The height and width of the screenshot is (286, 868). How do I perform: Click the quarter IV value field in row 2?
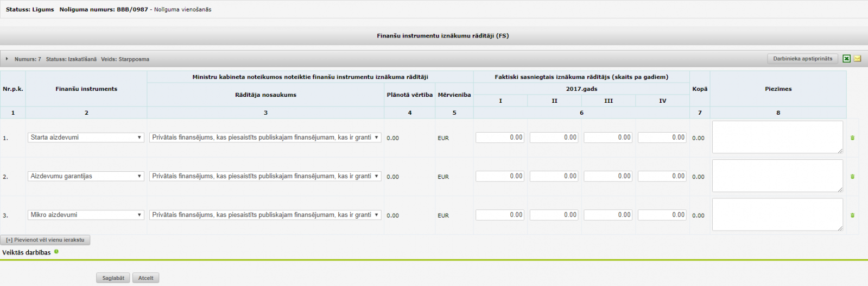pos(662,176)
